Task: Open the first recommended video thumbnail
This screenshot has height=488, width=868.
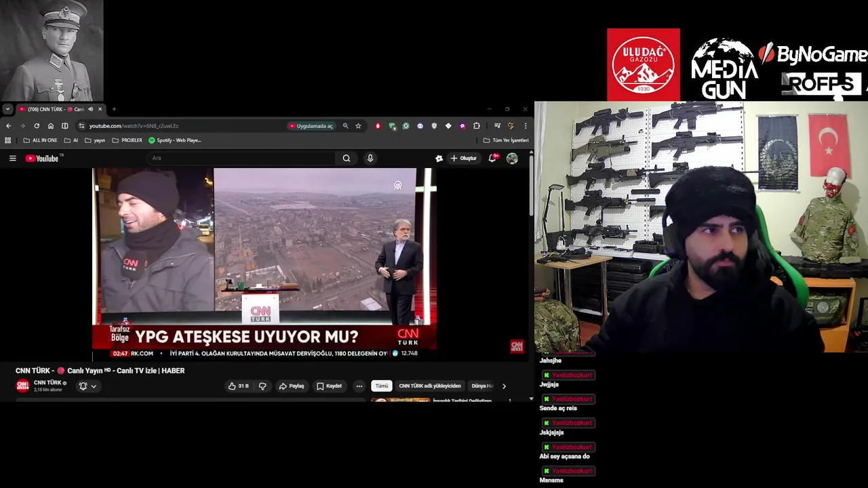Action: point(400,400)
